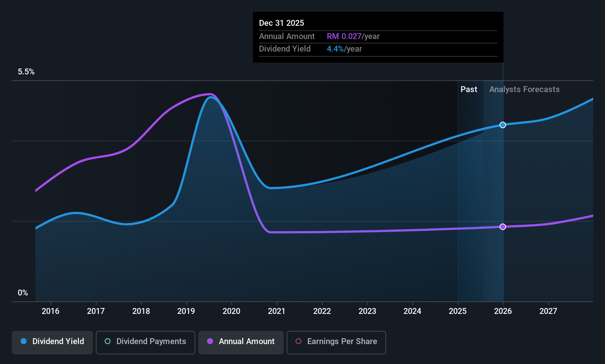Image resolution: width=605 pixels, height=364 pixels.
Task: Click the 2018 x-axis label
Action: tap(141, 311)
